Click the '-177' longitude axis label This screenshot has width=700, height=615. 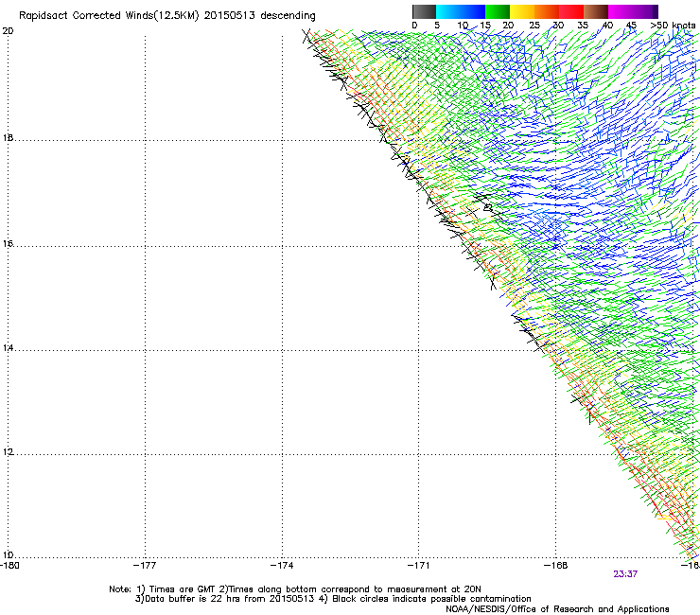tap(145, 566)
